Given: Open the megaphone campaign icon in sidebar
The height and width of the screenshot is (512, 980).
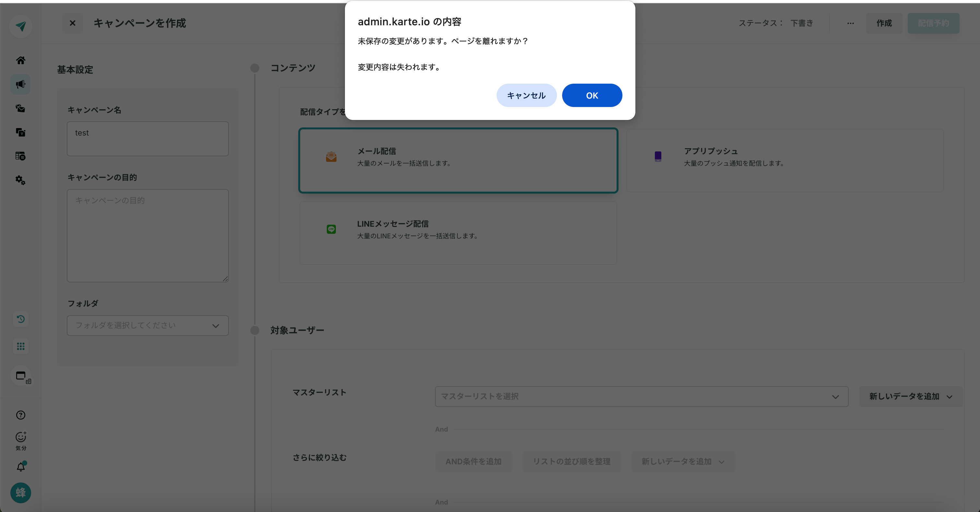Looking at the screenshot, I should [20, 84].
